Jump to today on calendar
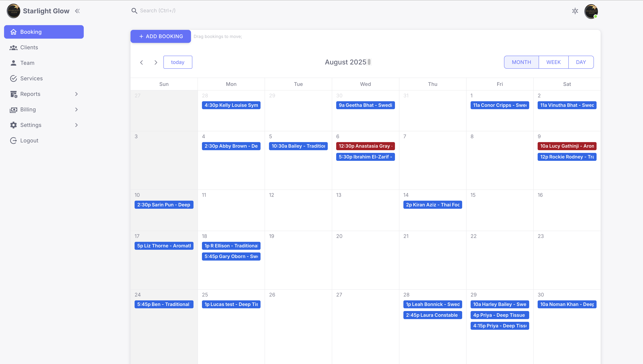The width and height of the screenshot is (643, 364). pos(178,62)
